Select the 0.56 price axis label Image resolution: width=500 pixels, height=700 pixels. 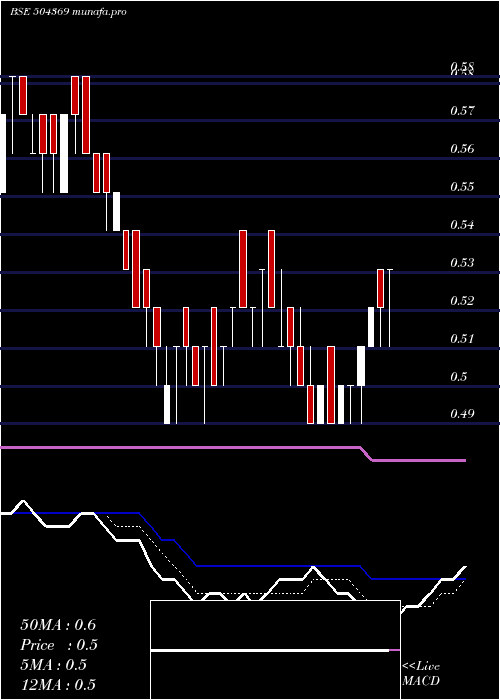click(x=462, y=148)
